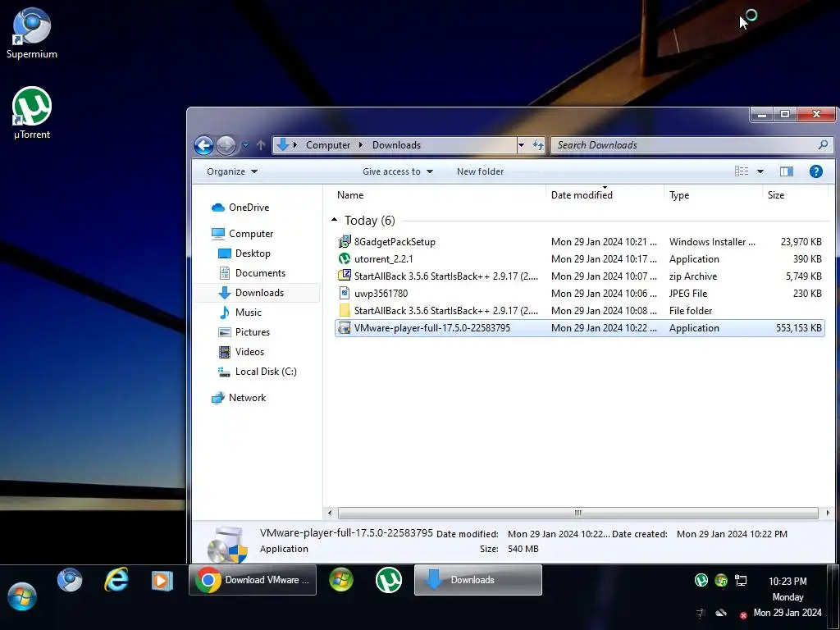This screenshot has width=840, height=630.
Task: Click scroll left arrow of file list
Action: [330, 514]
